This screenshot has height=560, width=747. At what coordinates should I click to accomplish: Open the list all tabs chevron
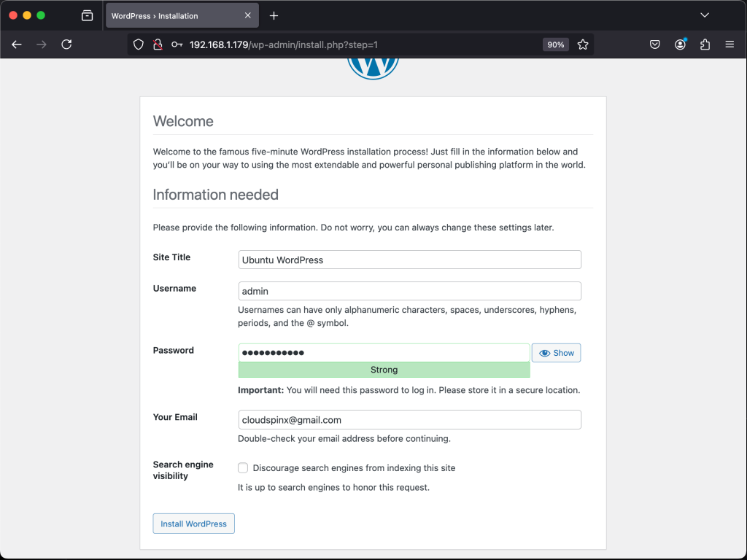705,15
